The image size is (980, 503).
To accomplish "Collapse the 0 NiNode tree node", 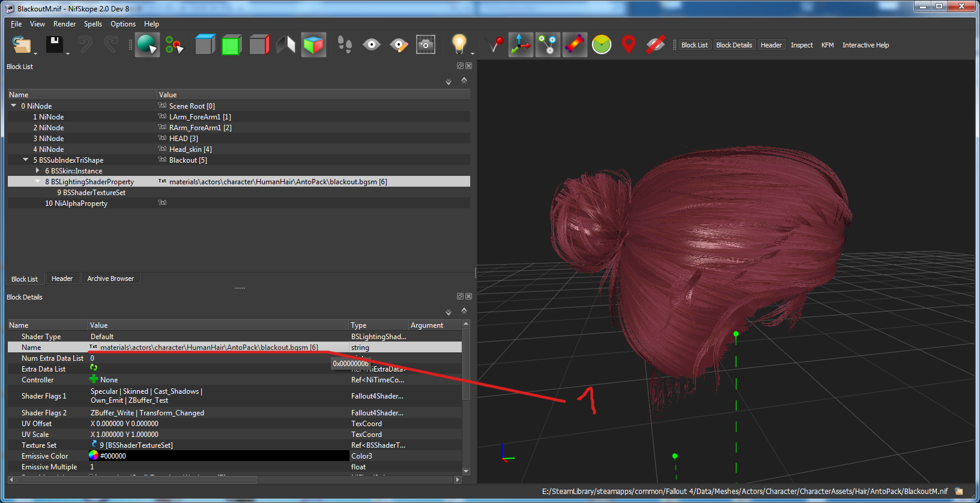I will 14,106.
